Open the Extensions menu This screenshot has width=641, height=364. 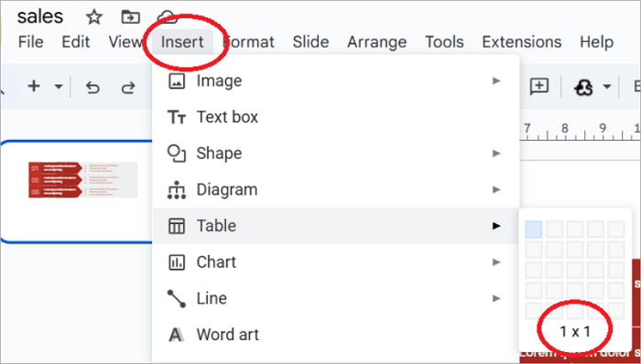pyautogui.click(x=522, y=42)
